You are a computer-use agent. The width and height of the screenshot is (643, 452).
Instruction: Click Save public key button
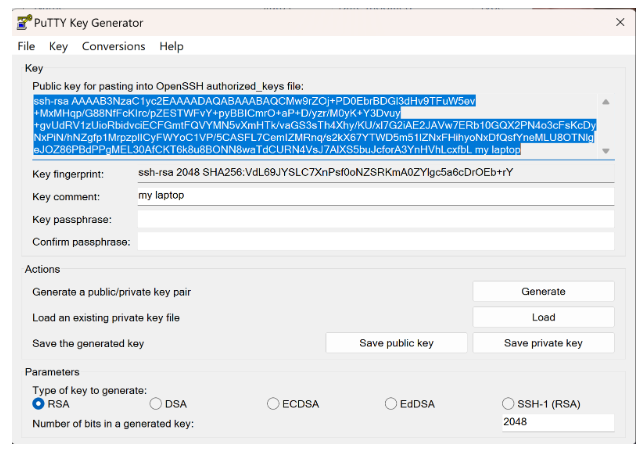click(x=396, y=343)
